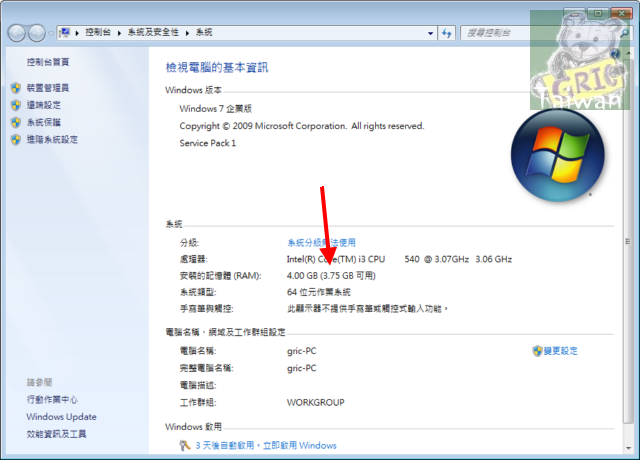Select 系統及安全性 breadcrumb in address bar
This screenshot has height=460, width=640.
(153, 32)
